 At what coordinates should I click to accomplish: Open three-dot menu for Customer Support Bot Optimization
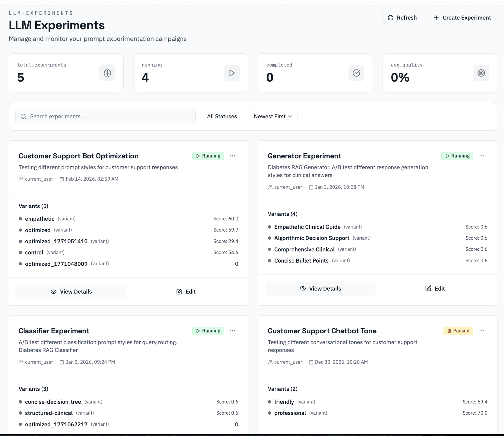[x=232, y=156]
